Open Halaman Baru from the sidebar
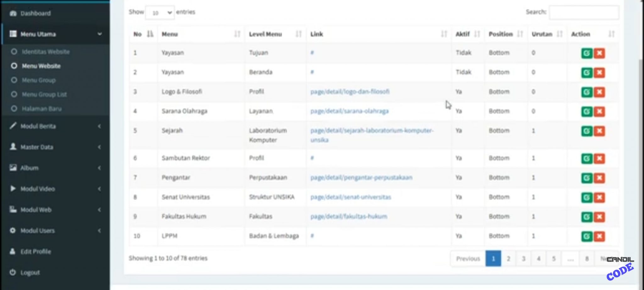Viewport: 644px width, 290px height. [43, 109]
